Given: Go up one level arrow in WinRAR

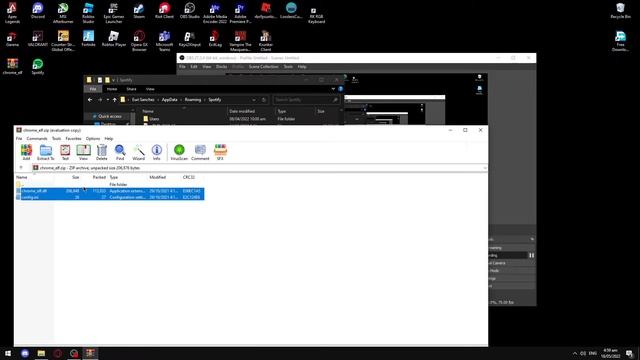Looking at the screenshot, I should (x=21, y=168).
